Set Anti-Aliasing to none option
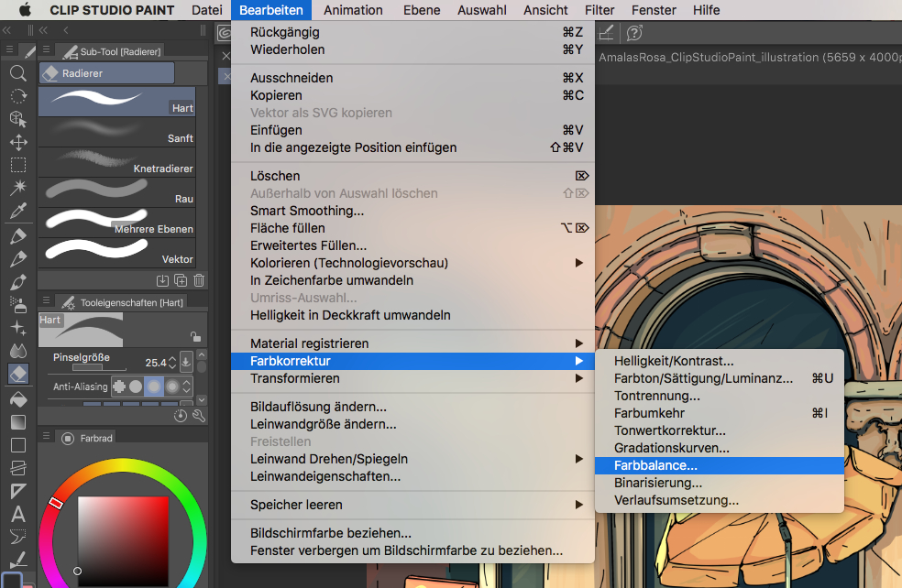Image resolution: width=902 pixels, height=588 pixels. pyautogui.click(x=118, y=387)
